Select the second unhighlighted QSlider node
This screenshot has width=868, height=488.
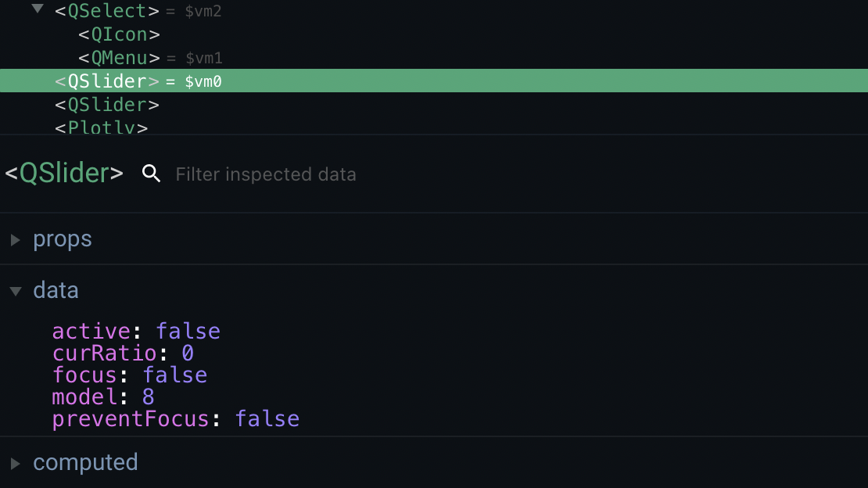pyautogui.click(x=107, y=104)
